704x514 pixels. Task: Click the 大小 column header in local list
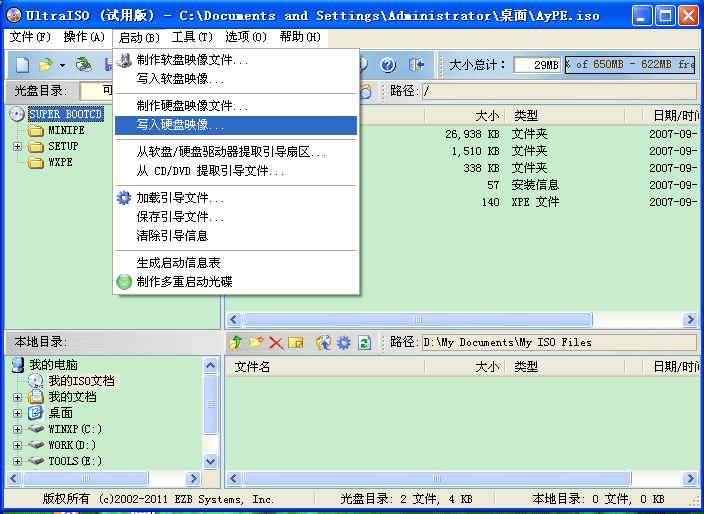coord(465,367)
